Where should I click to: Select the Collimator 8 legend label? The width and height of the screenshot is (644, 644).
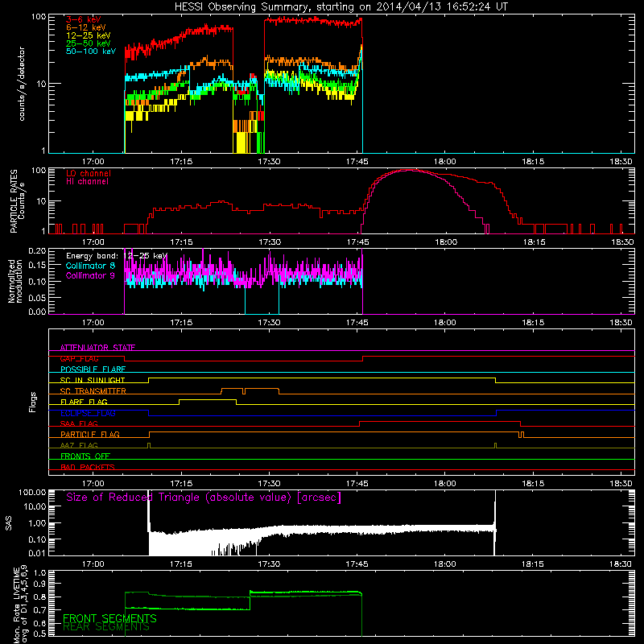pyautogui.click(x=90, y=266)
